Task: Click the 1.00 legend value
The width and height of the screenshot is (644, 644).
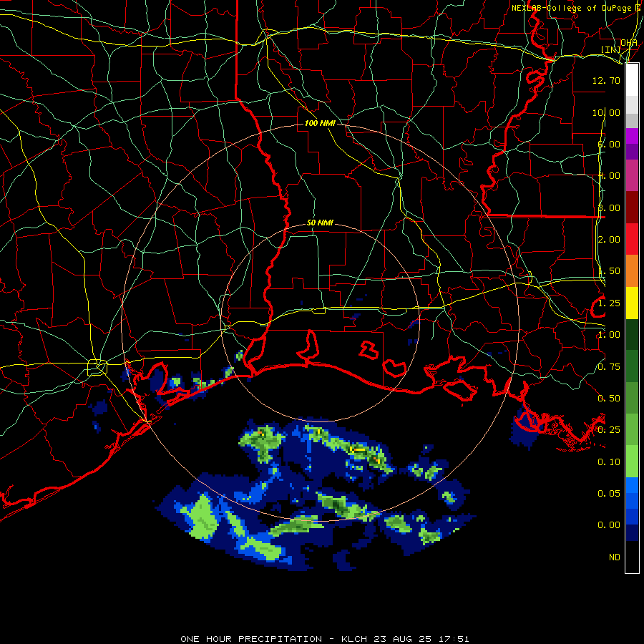Action: 609,335
